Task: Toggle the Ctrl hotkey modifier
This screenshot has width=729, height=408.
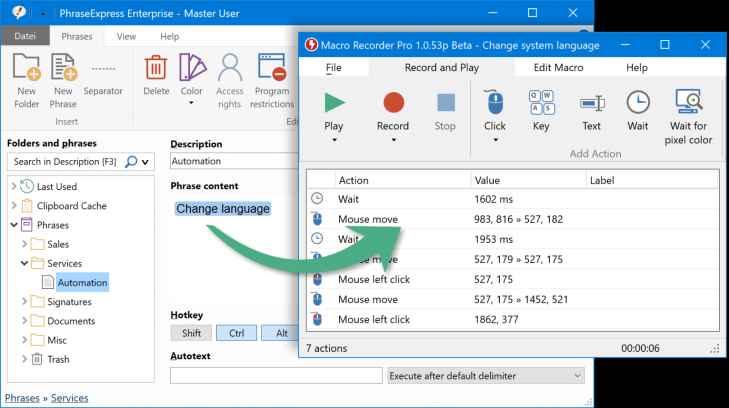Action: 236,333
